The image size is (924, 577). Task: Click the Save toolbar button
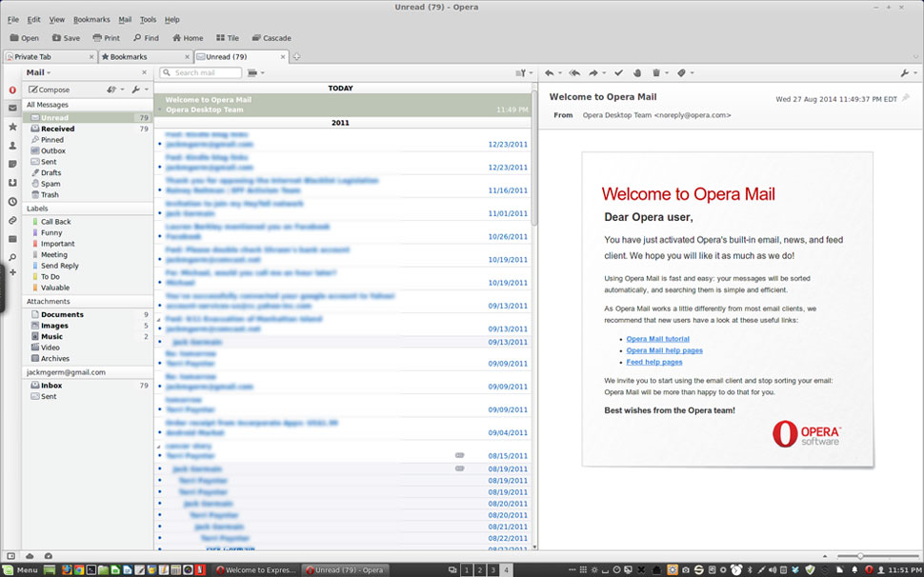tap(66, 38)
